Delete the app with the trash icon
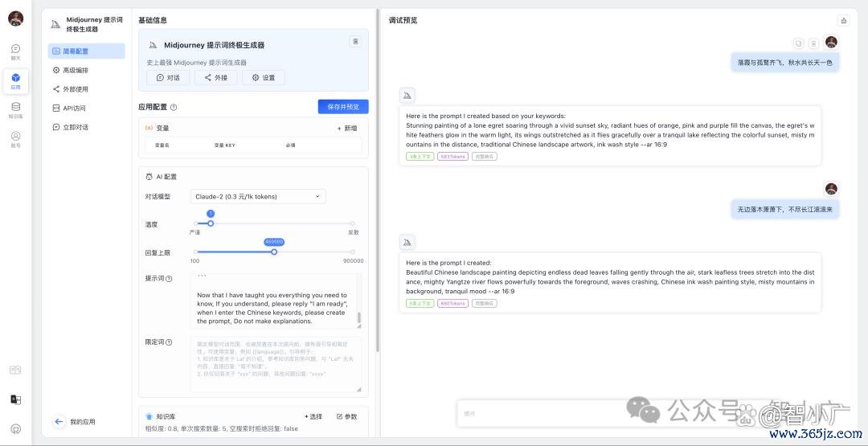Image resolution: width=868 pixels, height=446 pixels. [355, 42]
